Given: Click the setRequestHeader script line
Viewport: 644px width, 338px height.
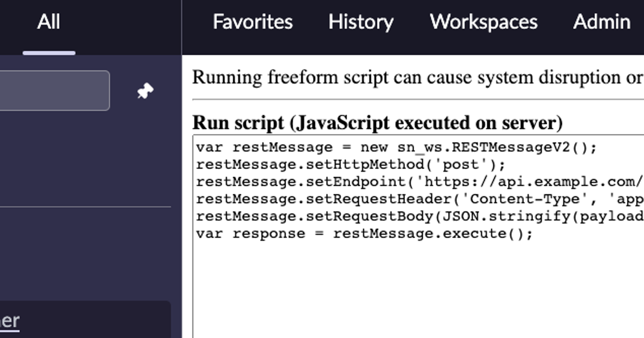Looking at the screenshot, I should (x=419, y=199).
